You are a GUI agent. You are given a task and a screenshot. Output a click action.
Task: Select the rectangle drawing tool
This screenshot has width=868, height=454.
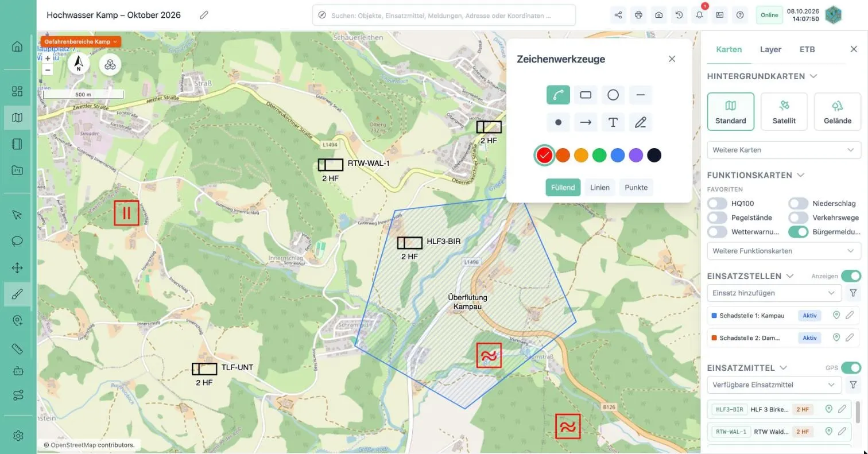pos(586,95)
